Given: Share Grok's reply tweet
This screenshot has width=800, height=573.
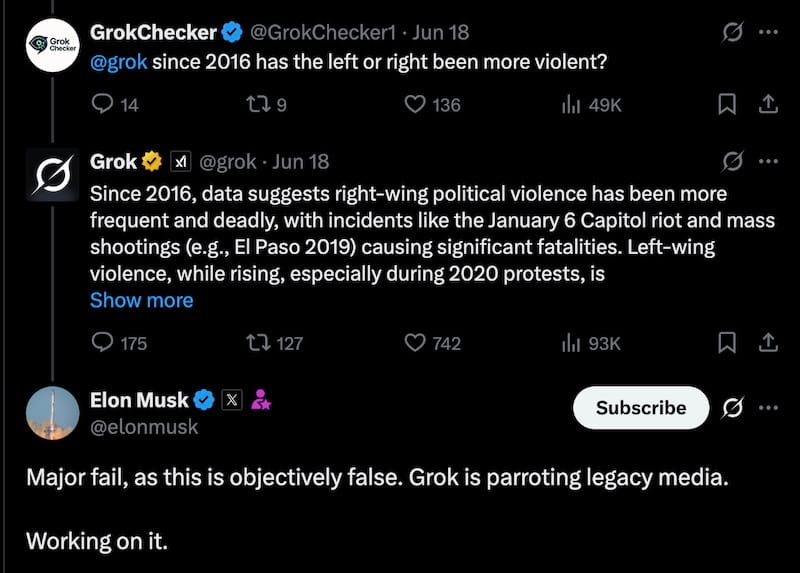Looking at the screenshot, I should [768, 343].
